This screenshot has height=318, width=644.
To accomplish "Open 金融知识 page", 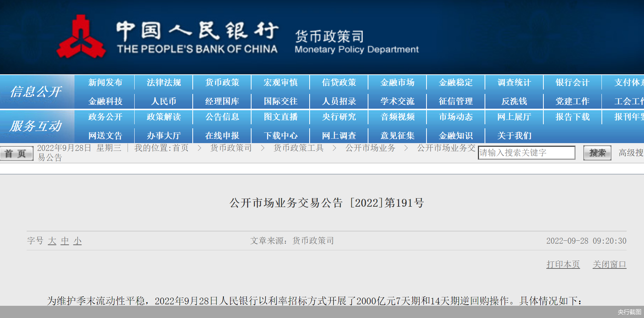I will click(x=456, y=136).
